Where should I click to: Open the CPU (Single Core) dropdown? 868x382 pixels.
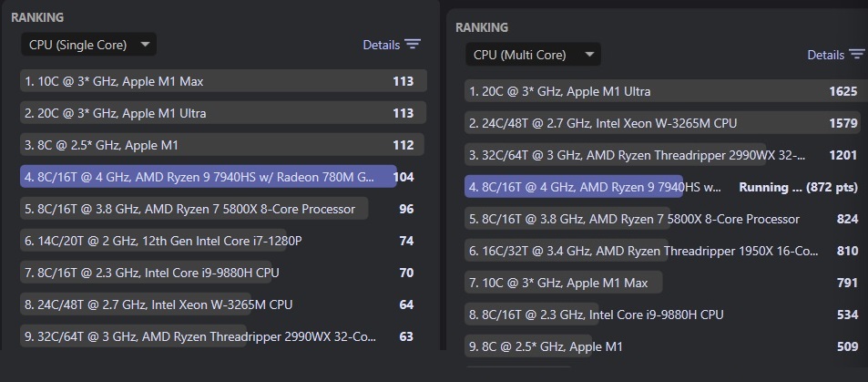tap(88, 44)
